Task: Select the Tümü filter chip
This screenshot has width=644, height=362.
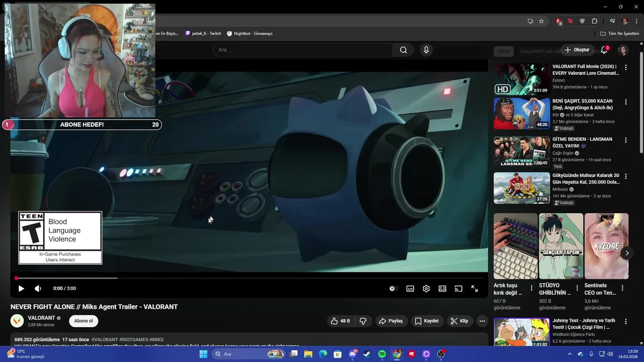Action: 504,51
